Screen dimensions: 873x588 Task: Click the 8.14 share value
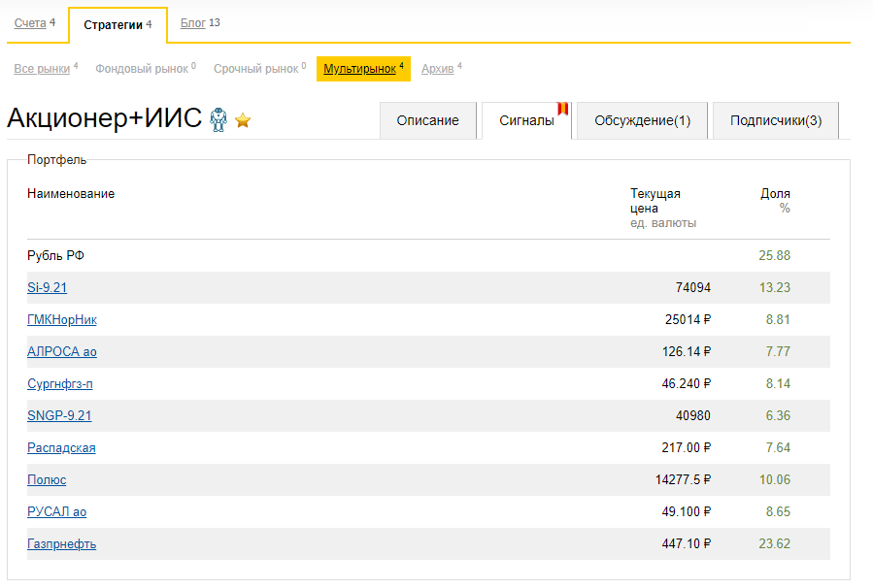(778, 384)
